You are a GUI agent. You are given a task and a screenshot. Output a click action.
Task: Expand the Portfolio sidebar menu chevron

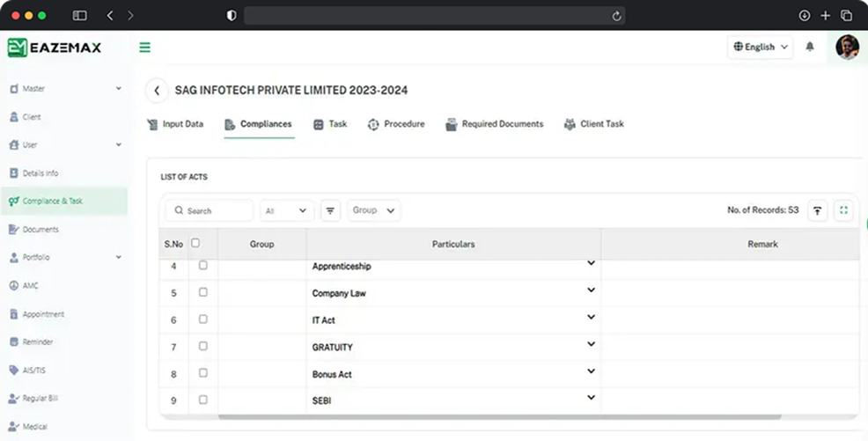point(119,257)
